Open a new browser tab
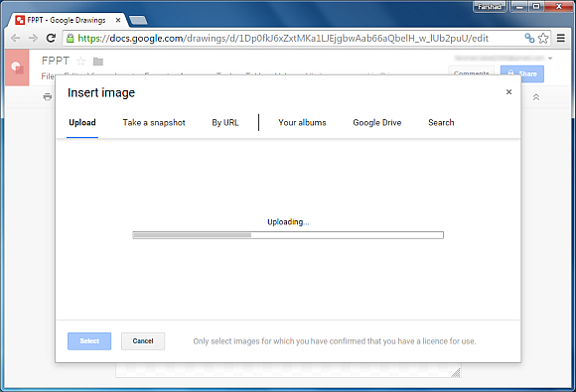This screenshot has height=392, width=576. (x=138, y=20)
